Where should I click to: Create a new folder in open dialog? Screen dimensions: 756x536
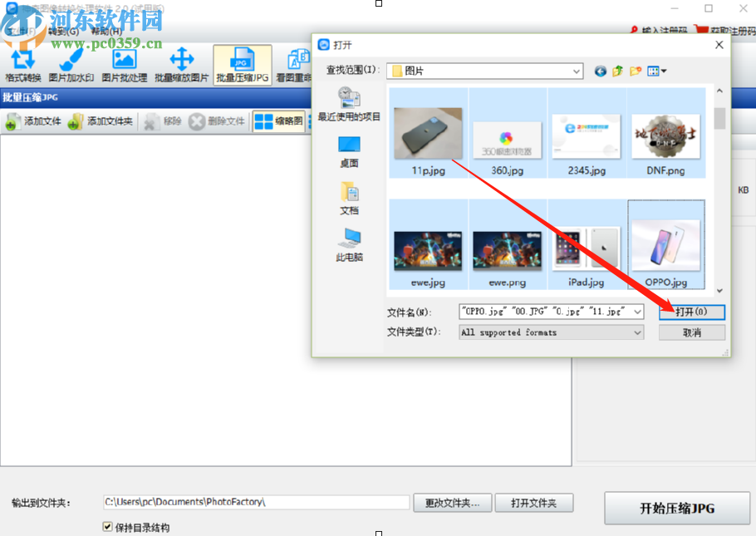(636, 71)
